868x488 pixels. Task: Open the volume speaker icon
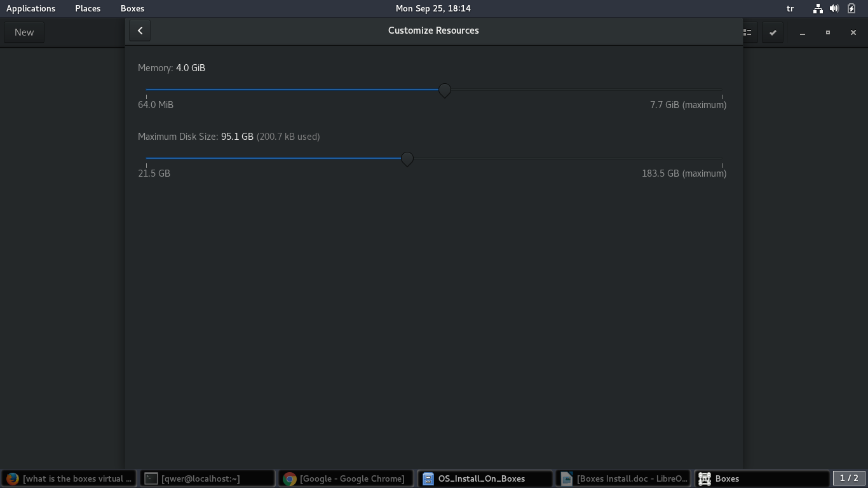tap(834, 8)
